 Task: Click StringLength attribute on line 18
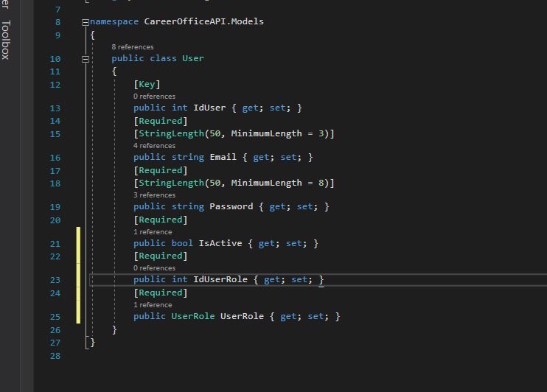click(171, 183)
